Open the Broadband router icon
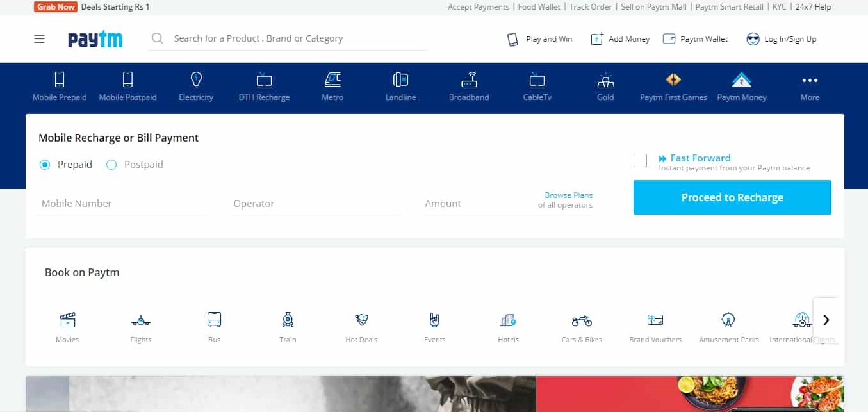868x412 pixels. (x=469, y=79)
